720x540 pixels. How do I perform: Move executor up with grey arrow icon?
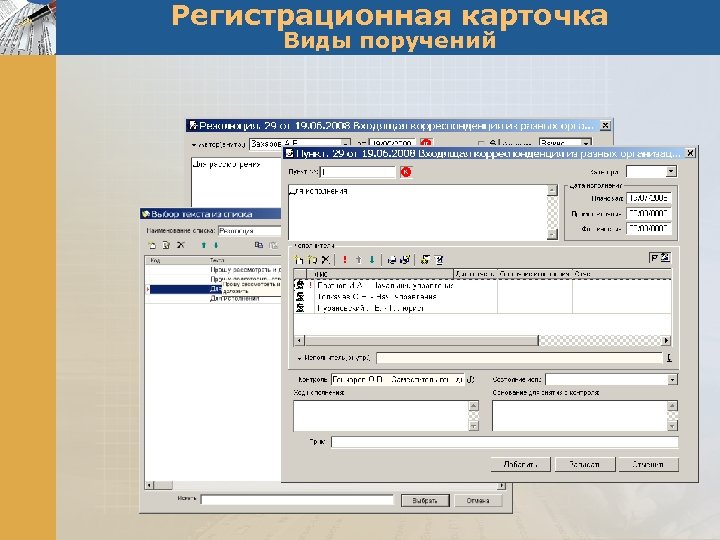point(359,260)
